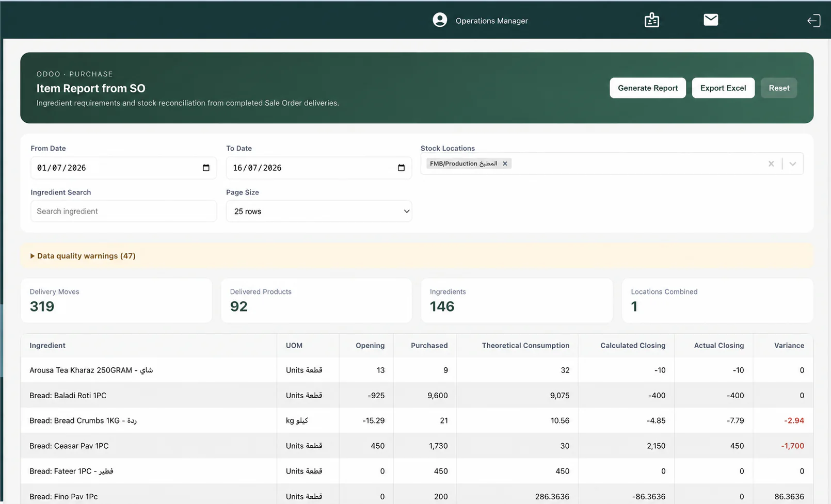
Task: Open the To Date calendar picker icon
Action: tap(401, 168)
